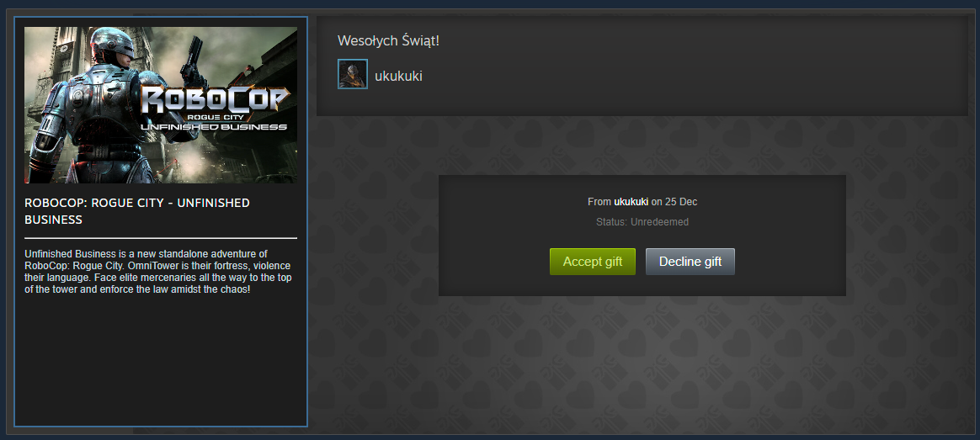Screen dimensions: 980x440
Task: Accept the gift from ukukuki
Action: [x=593, y=262]
